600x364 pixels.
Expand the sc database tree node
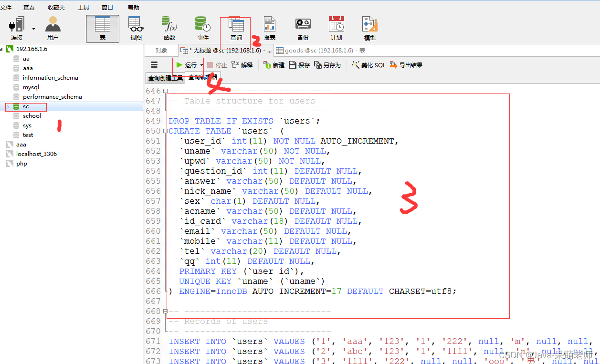pos(8,106)
